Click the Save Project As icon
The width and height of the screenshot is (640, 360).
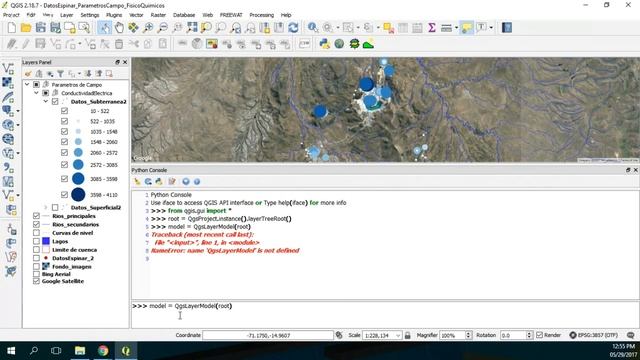55,28
